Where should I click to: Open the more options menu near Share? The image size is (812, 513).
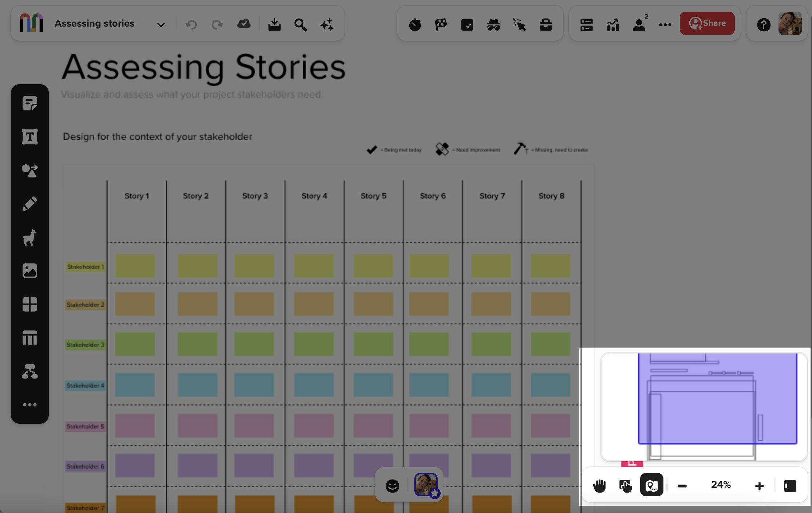click(665, 24)
